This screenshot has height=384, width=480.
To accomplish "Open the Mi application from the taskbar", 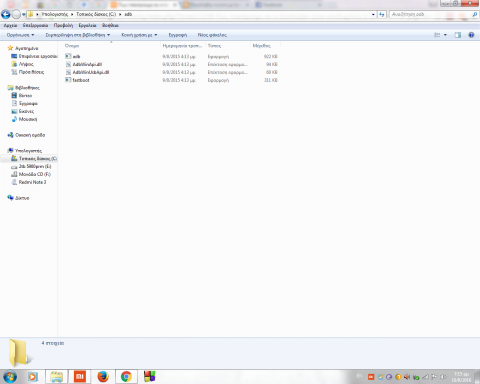I will pyautogui.click(x=80, y=377).
